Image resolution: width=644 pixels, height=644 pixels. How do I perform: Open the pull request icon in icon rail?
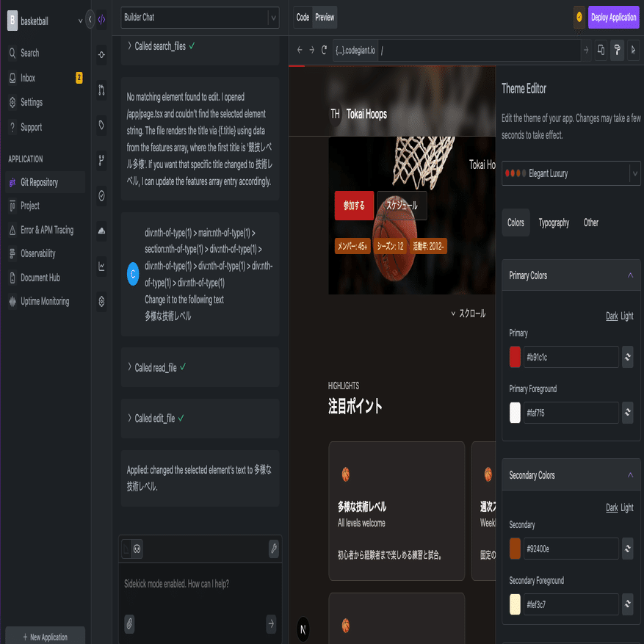pyautogui.click(x=101, y=90)
